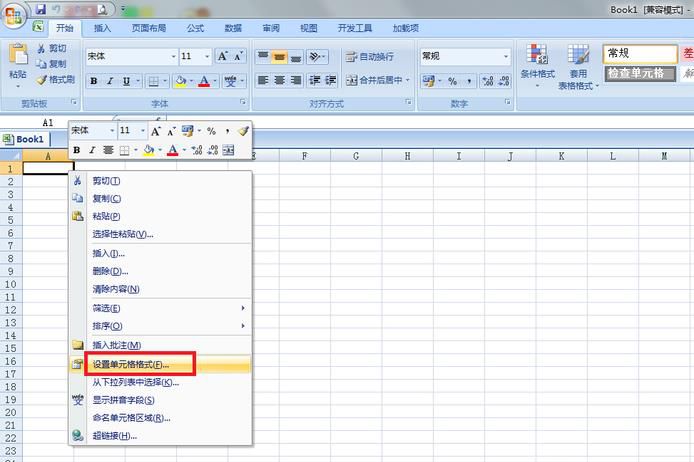The height and width of the screenshot is (462, 694).
Task: Select row 10 header
Action: (x=11, y=284)
